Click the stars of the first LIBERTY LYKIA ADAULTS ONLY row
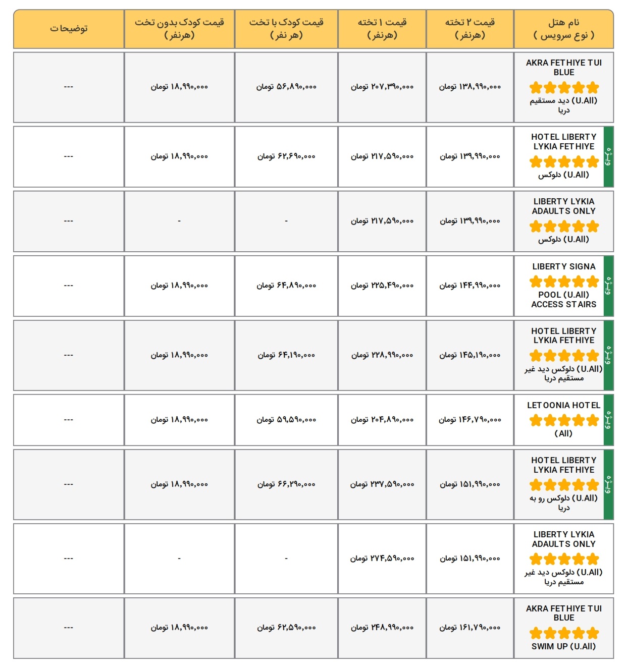Image resolution: width=626 pixels, height=672 pixels. (x=564, y=227)
